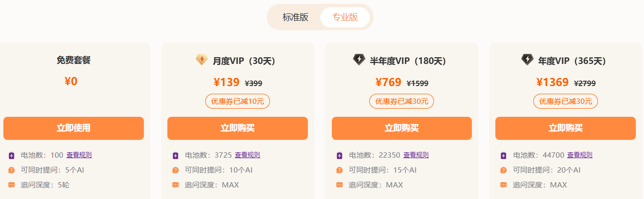Click the question icon in the half-year VIP plan

click(x=340, y=170)
